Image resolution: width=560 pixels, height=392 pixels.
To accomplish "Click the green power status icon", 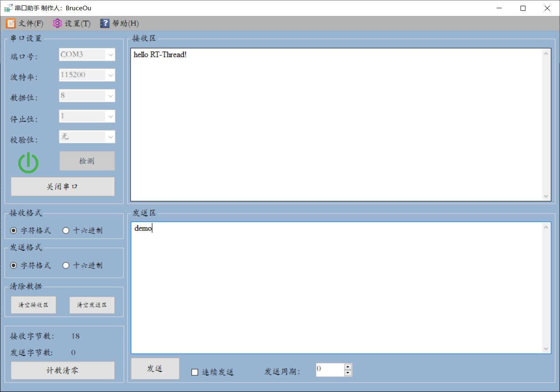I will [x=28, y=163].
